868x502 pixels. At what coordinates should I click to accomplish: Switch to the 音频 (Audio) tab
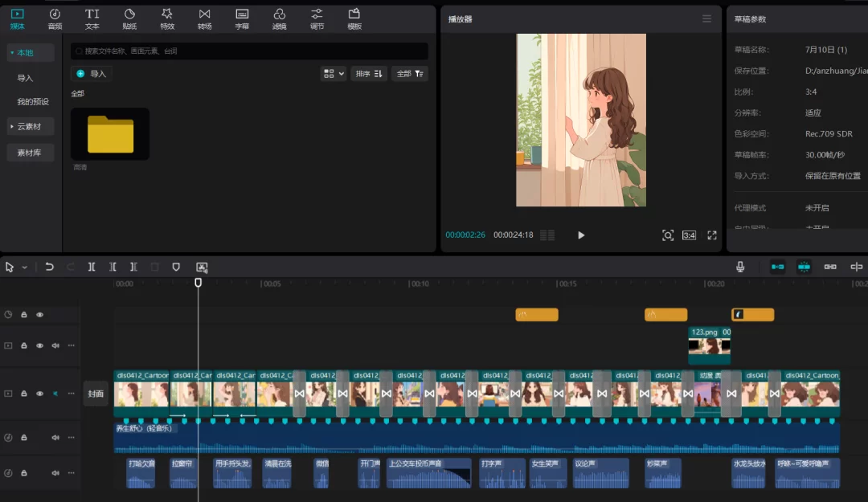(x=55, y=18)
